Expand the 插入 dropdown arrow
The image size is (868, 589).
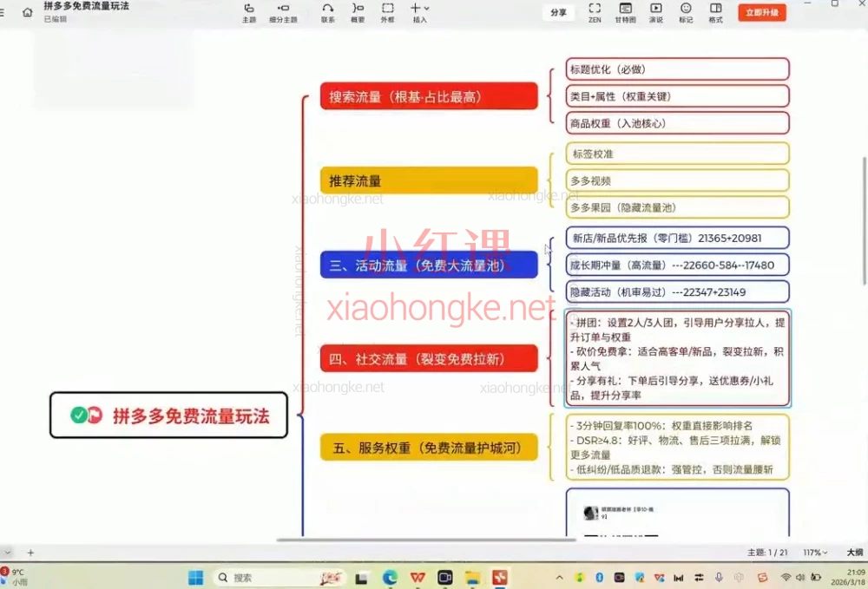(x=427, y=9)
